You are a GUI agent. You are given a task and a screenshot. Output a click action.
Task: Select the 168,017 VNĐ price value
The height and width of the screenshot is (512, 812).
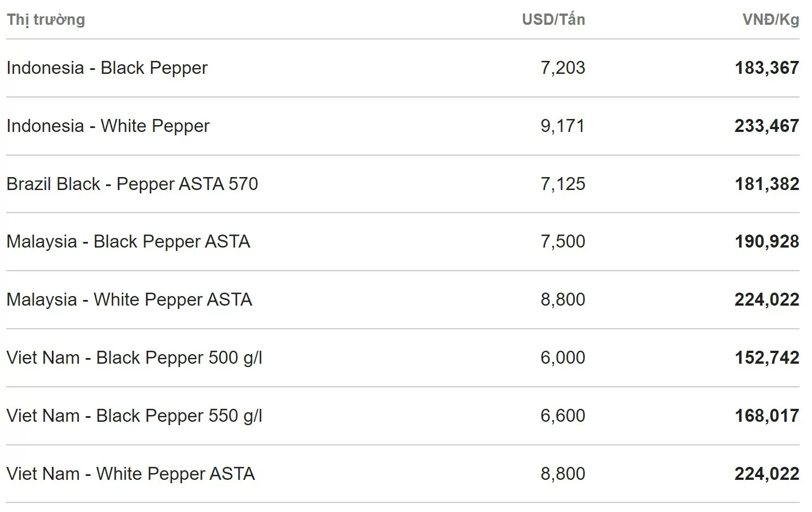pos(766,416)
